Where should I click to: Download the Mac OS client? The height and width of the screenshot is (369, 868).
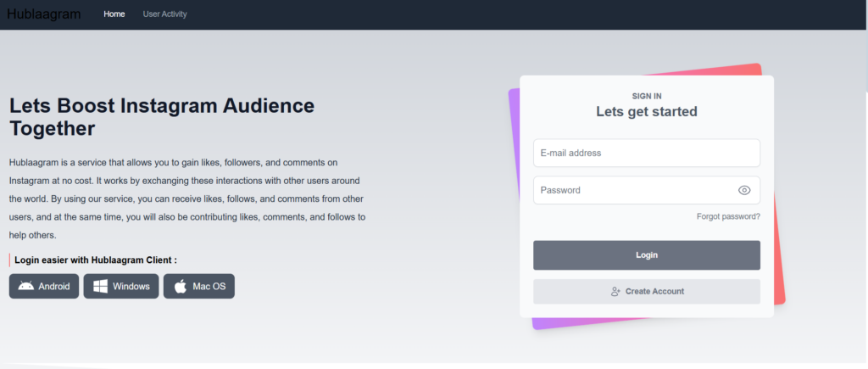[x=198, y=286]
